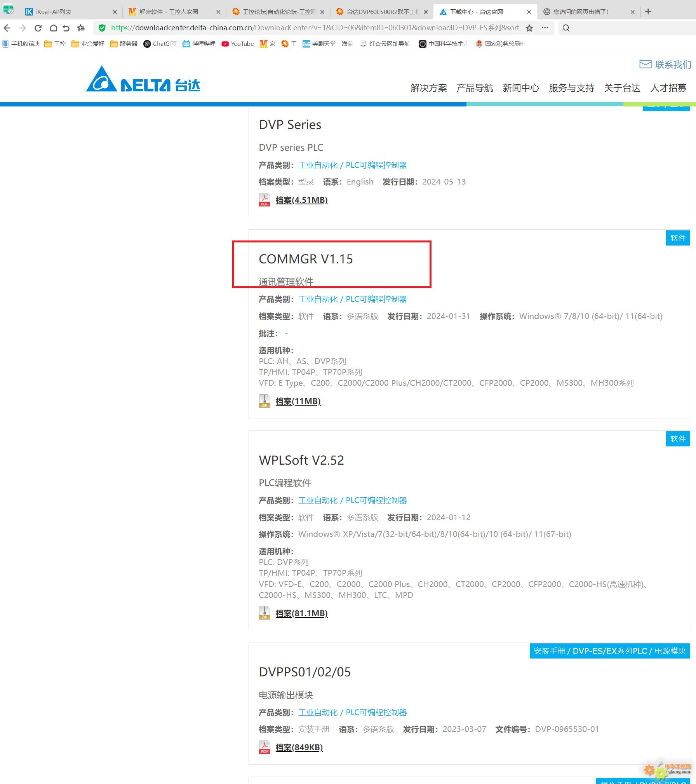The height and width of the screenshot is (784, 696).
Task: Switch to the 台达DVP60ES00R2联不上 tab
Action: coord(381,12)
